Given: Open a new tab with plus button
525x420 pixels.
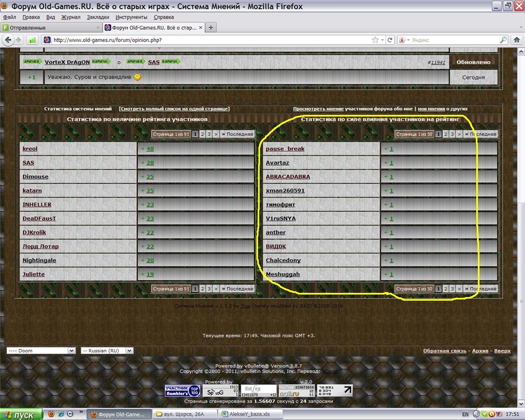Looking at the screenshot, I should coord(211,28).
